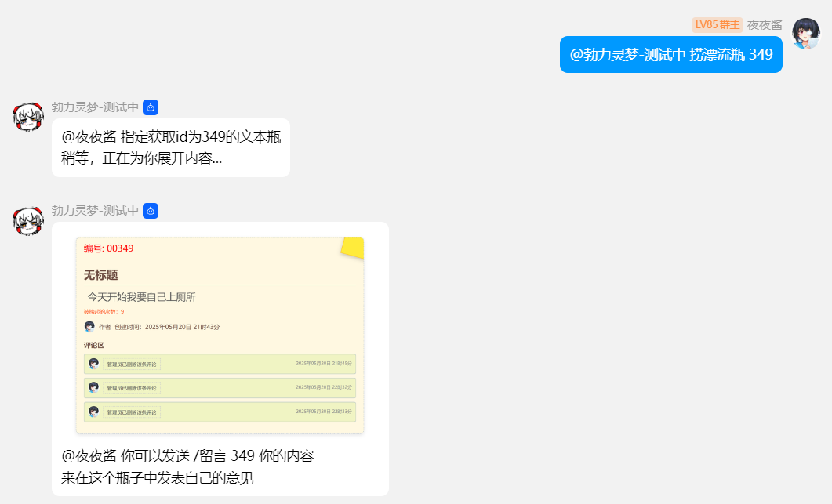Screen dimensions: 832x504
Task: Click the bot avatar beside the bottle card message
Action: (x=28, y=221)
